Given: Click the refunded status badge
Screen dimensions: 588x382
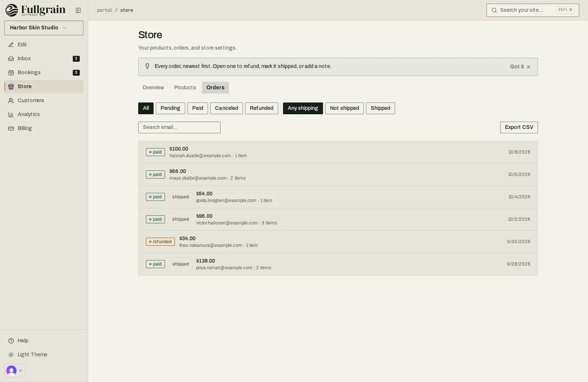Looking at the screenshot, I should 160,242.
